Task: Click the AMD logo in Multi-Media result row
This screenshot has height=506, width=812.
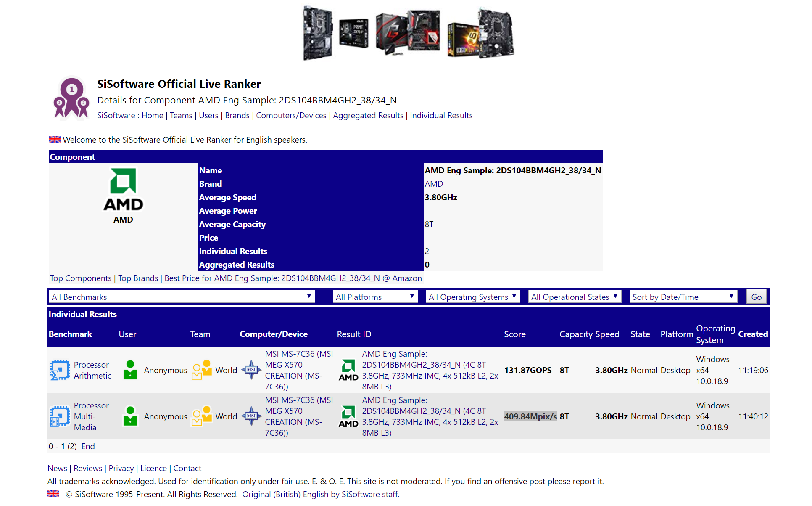Action: (x=348, y=416)
